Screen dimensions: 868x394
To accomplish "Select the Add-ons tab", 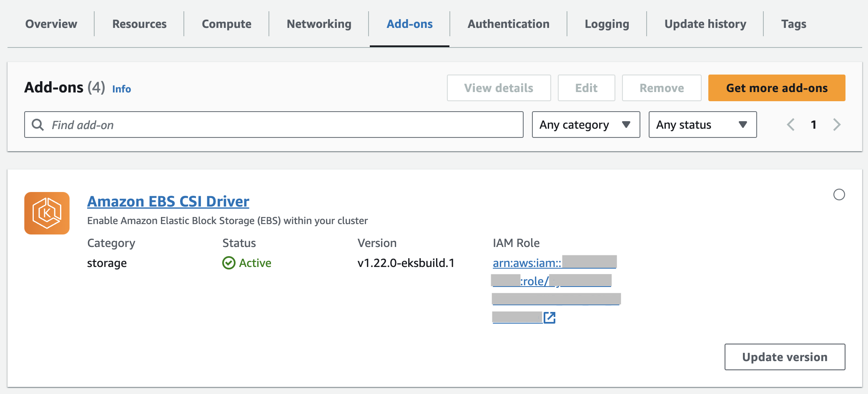I will (409, 24).
